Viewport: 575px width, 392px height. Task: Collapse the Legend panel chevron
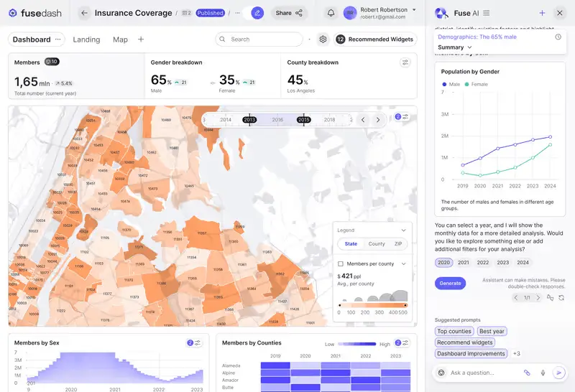click(x=403, y=230)
